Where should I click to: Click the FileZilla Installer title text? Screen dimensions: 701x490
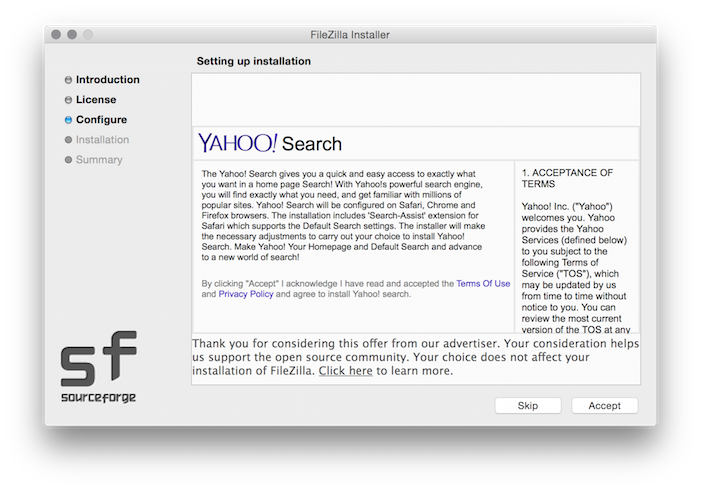pos(350,35)
